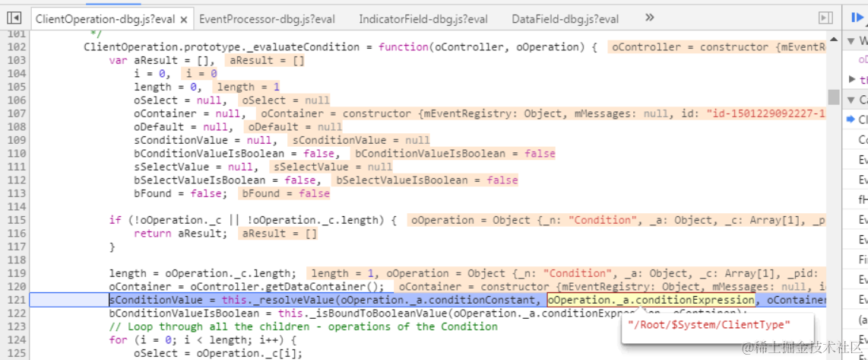Click inline value 'aResult = []' on line 103

(x=265, y=60)
